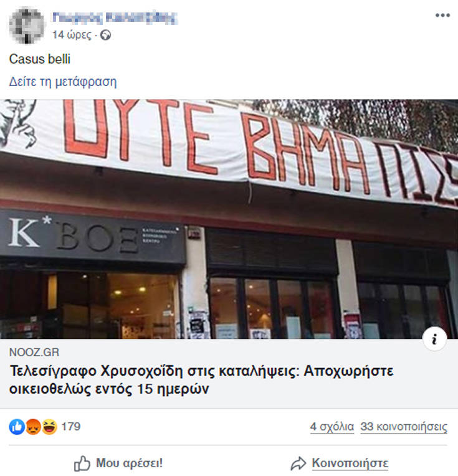Share the post via Κοινοποιήστε

(x=339, y=464)
